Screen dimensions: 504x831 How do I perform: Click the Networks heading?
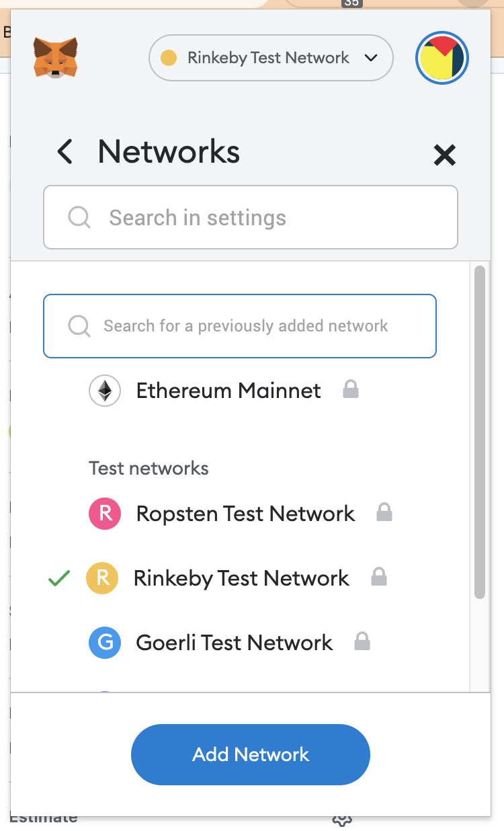coord(169,152)
